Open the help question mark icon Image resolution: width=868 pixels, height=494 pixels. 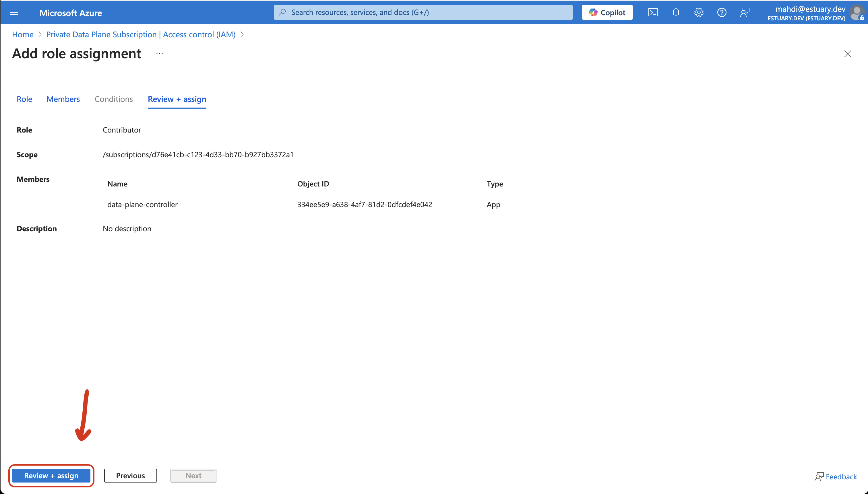point(722,12)
